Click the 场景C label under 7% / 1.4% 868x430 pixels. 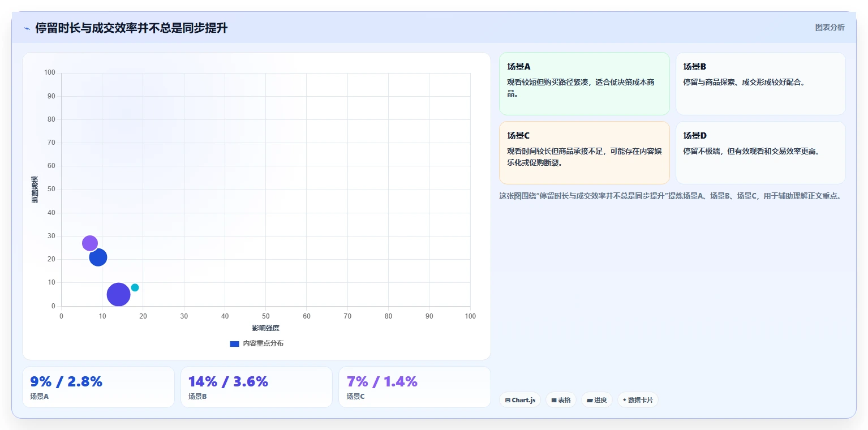[355, 397]
